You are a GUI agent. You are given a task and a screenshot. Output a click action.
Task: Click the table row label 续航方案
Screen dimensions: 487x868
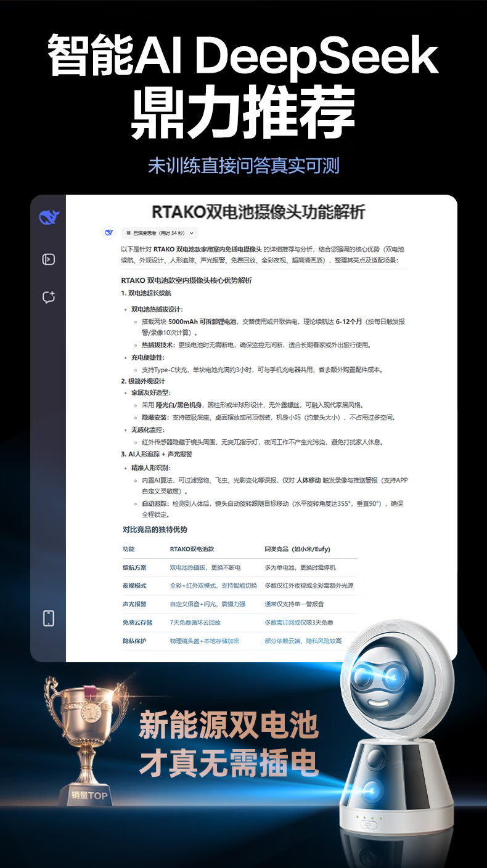click(x=134, y=567)
